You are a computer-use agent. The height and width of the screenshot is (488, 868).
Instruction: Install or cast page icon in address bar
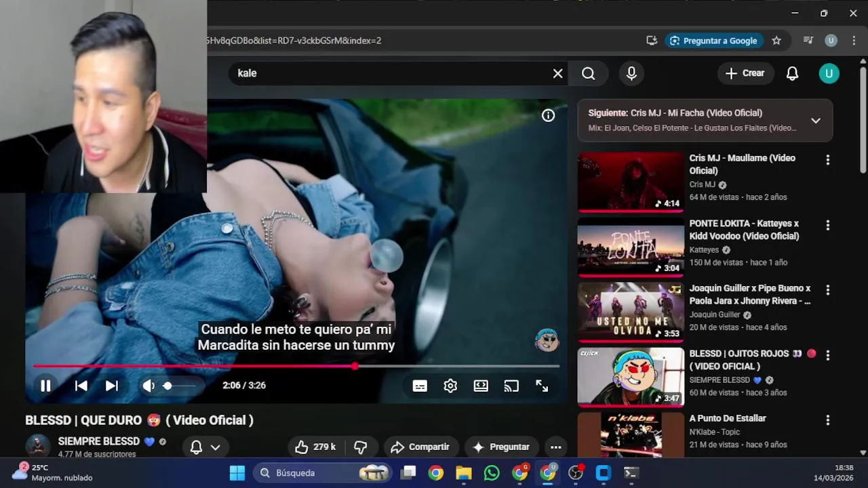pyautogui.click(x=652, y=41)
